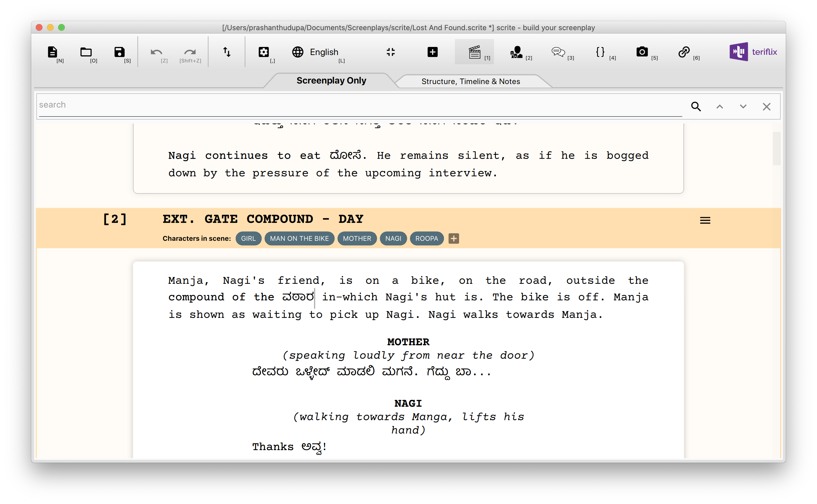Screen dimensions: 817x504
Task: Select the Transition link format
Action: [x=684, y=52]
